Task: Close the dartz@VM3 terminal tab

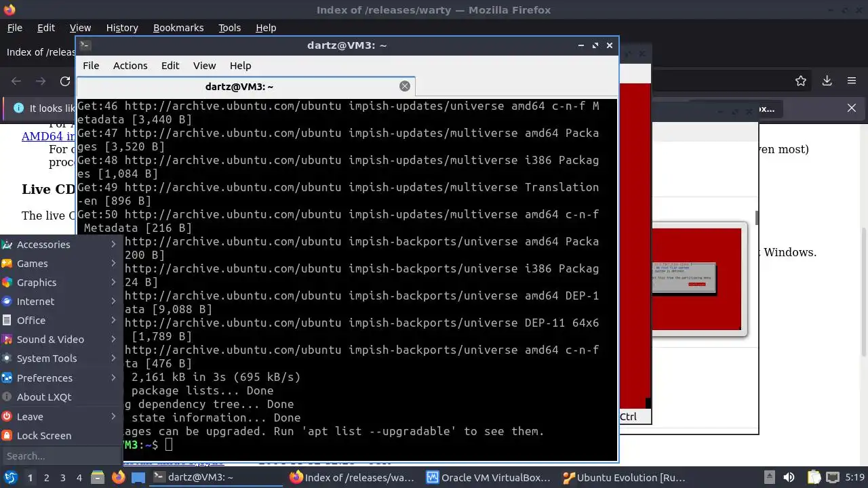Action: (x=405, y=86)
